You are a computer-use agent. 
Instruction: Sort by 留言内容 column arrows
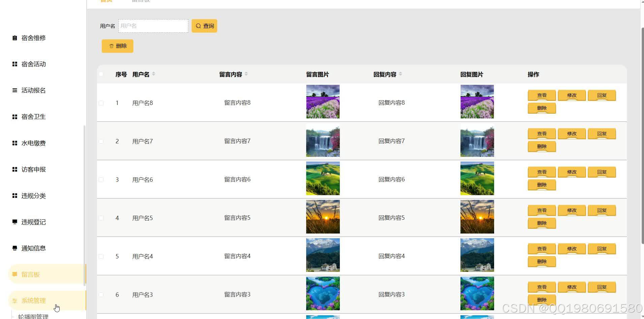pos(246,74)
